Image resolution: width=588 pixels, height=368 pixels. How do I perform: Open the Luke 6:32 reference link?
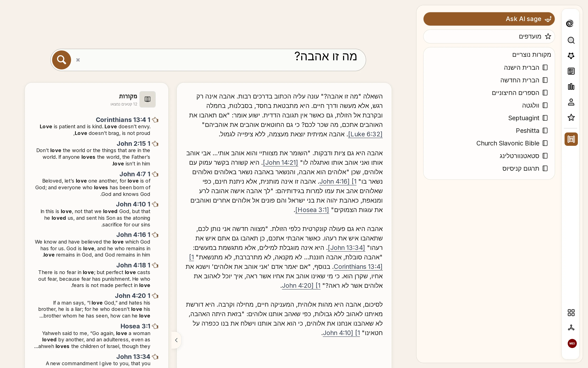click(365, 134)
